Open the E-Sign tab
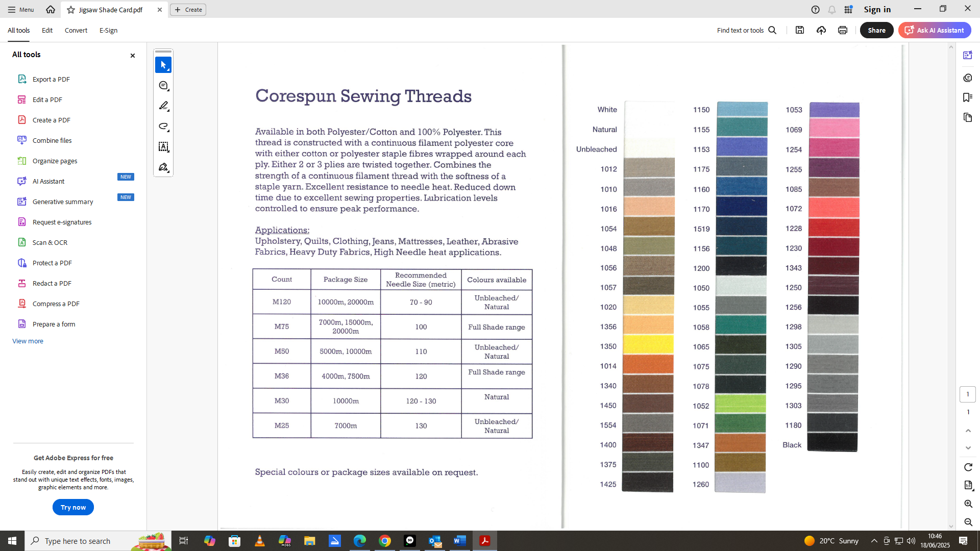Image resolution: width=980 pixels, height=551 pixels. pos(108,30)
